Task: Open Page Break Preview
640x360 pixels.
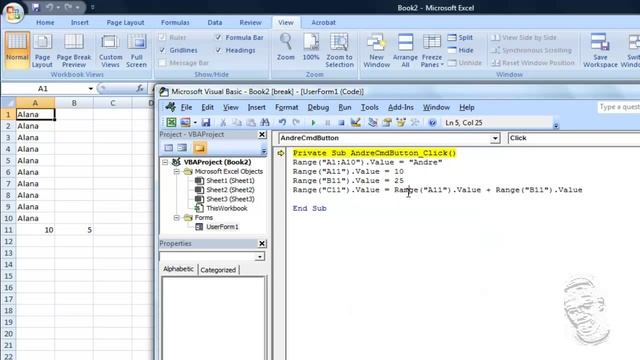Action: [x=74, y=51]
